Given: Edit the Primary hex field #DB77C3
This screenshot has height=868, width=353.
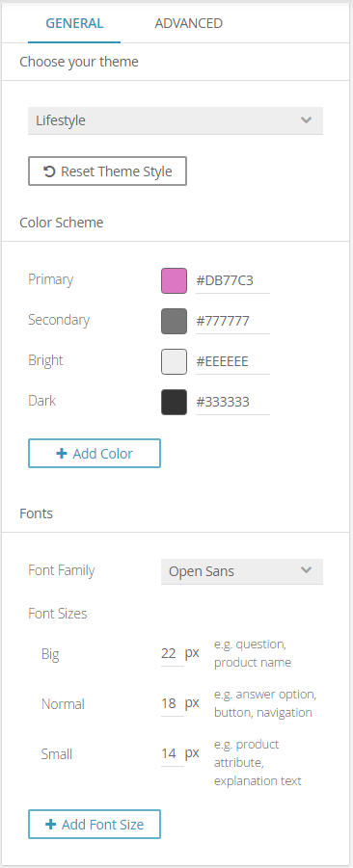Looking at the screenshot, I should (232, 280).
